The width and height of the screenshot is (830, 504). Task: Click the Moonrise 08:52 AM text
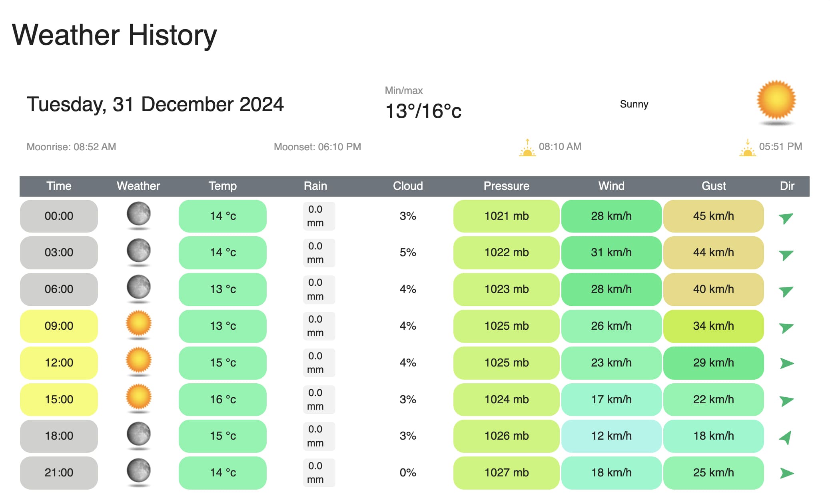pyautogui.click(x=71, y=147)
